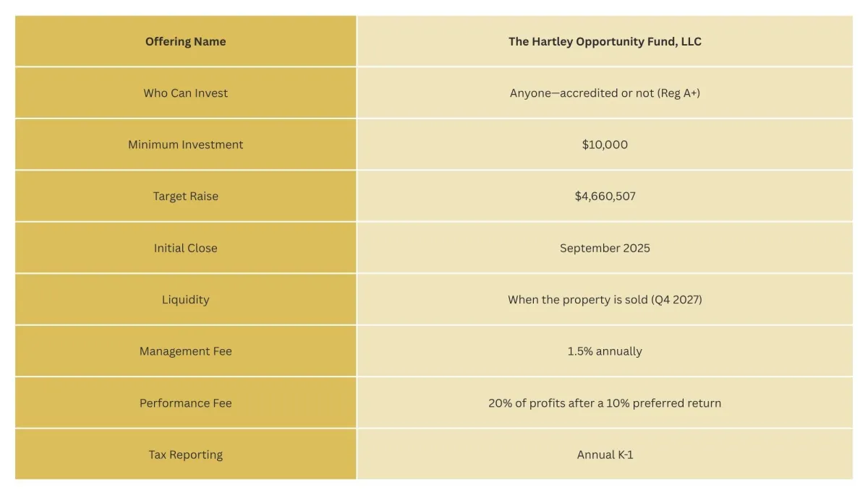Click the Target Raise label

[185, 197]
